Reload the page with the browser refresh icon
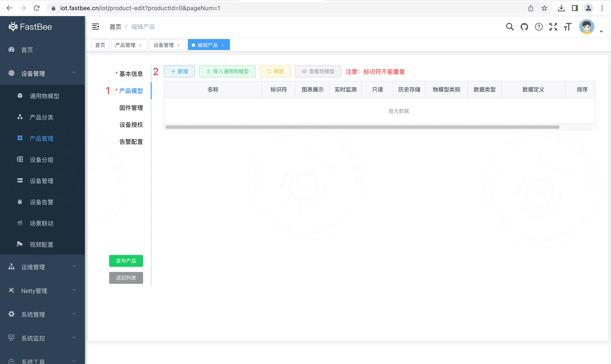 click(37, 8)
